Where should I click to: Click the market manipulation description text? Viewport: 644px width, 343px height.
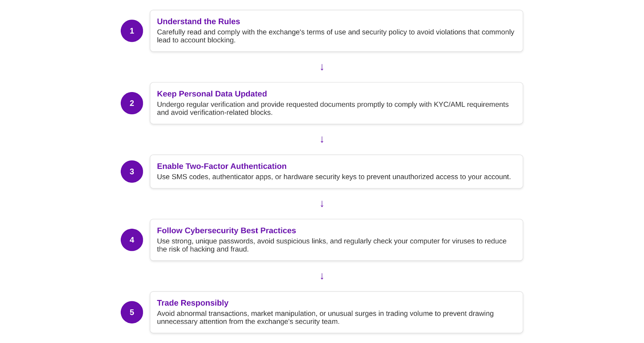tap(325, 318)
